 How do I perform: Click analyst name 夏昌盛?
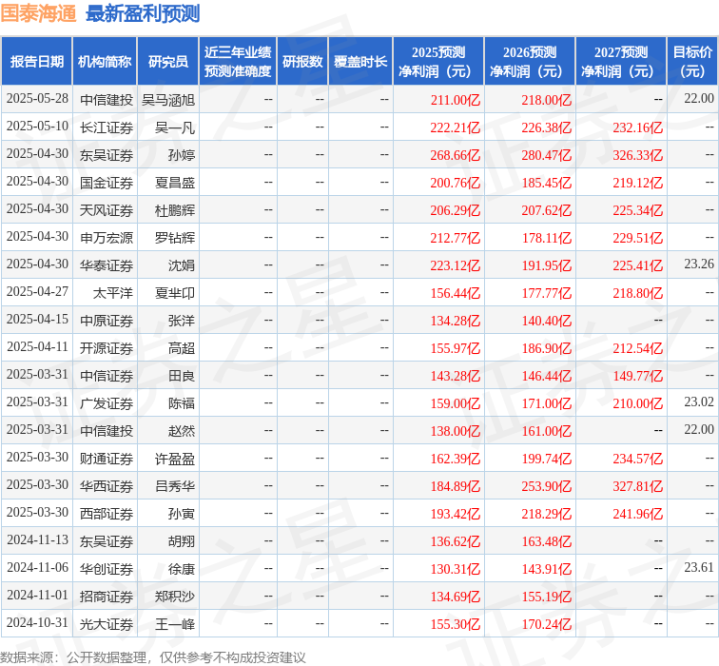click(x=175, y=183)
